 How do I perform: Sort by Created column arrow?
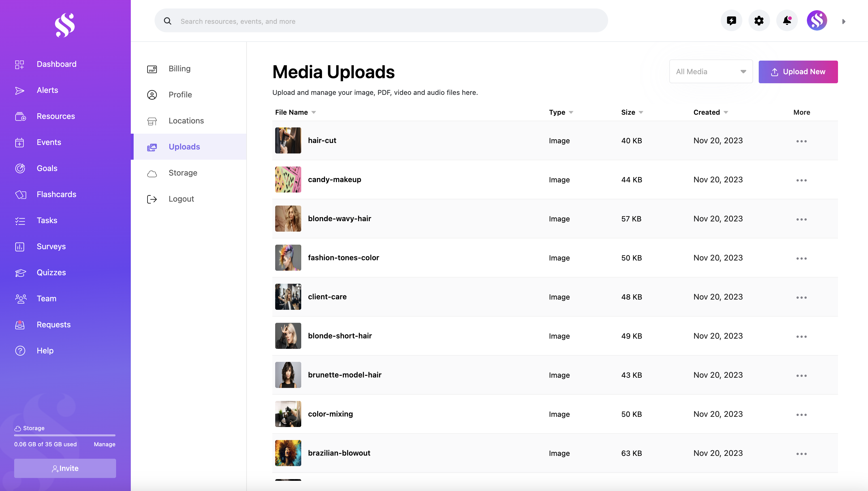(726, 113)
